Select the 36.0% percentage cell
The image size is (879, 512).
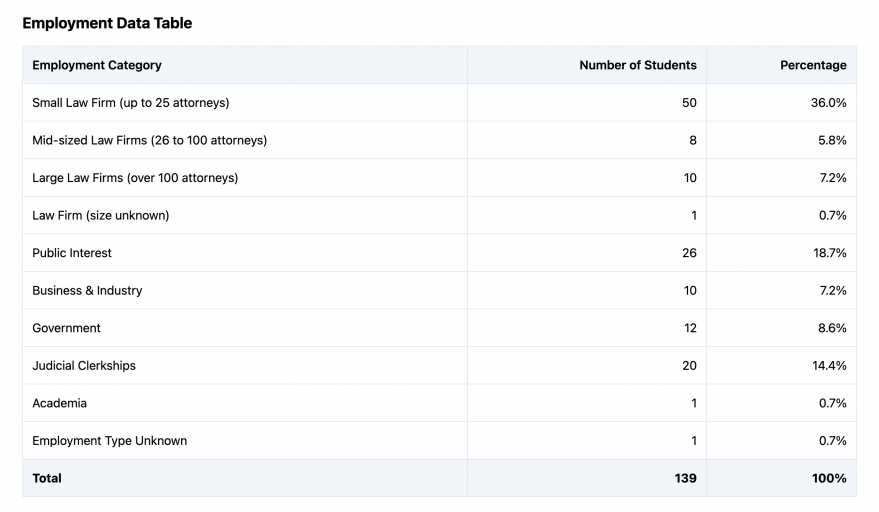pos(828,103)
